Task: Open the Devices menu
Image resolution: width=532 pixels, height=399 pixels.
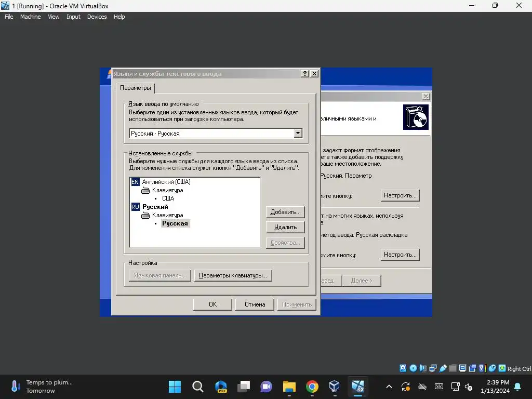Action: coord(97,17)
